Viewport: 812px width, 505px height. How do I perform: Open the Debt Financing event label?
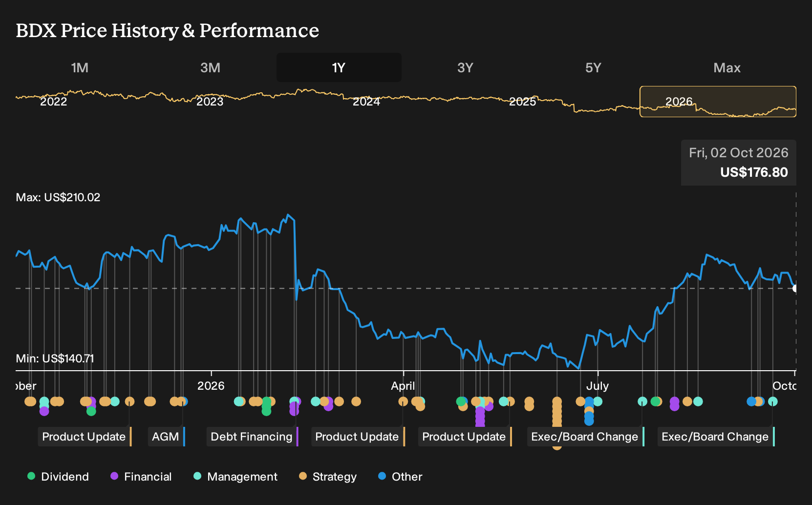(253, 437)
